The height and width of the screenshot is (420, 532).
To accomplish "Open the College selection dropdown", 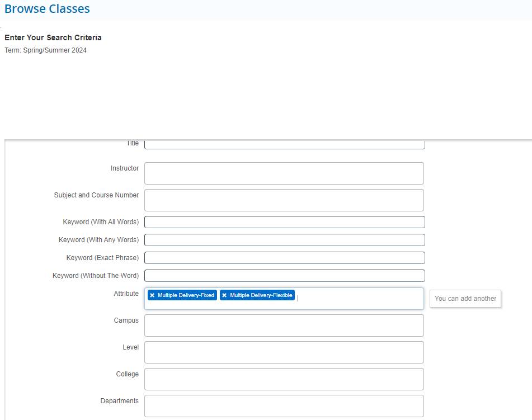I will tap(284, 379).
